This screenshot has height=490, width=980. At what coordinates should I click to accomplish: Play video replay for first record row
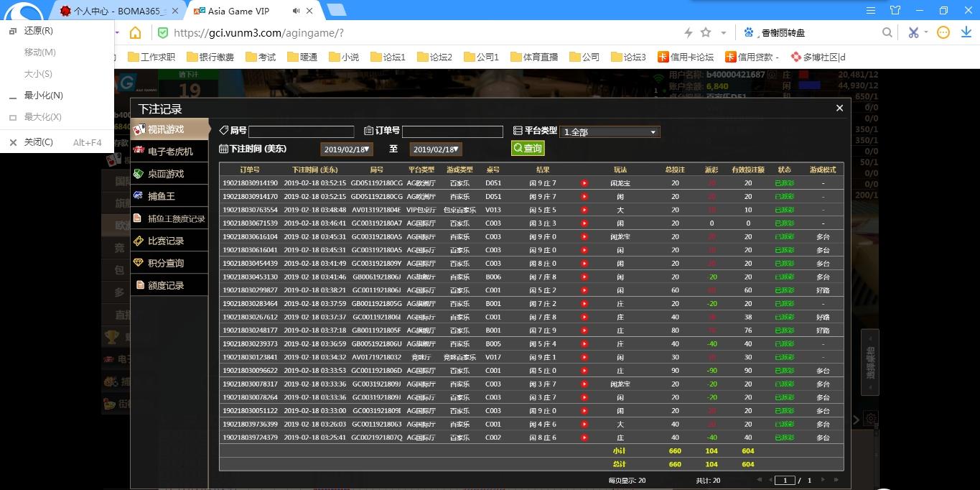(584, 183)
